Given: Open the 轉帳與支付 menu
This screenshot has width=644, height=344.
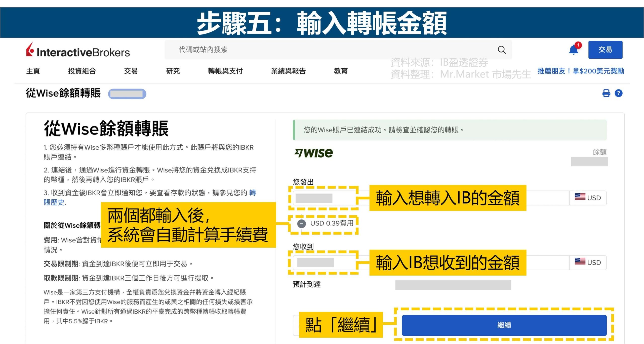Looking at the screenshot, I should click(x=225, y=71).
